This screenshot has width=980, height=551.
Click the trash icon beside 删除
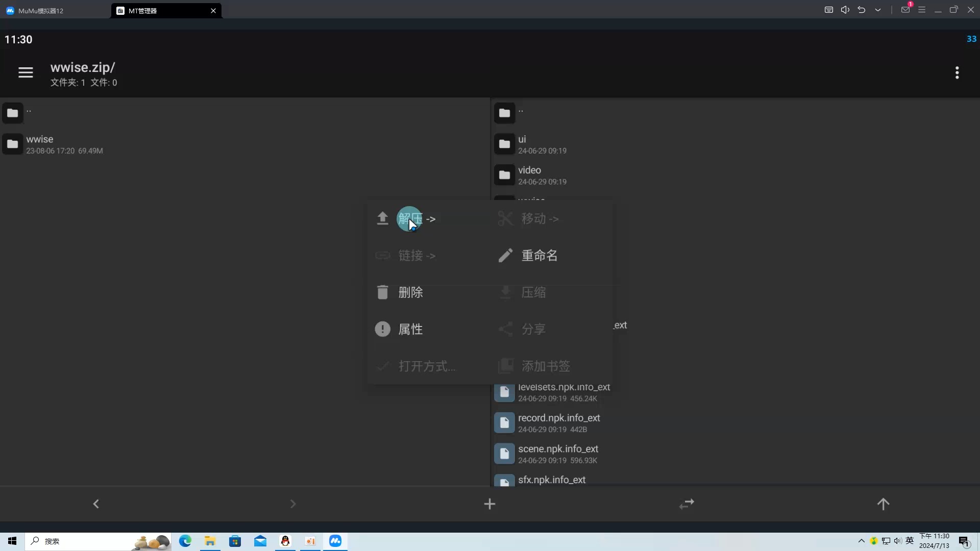382,292
